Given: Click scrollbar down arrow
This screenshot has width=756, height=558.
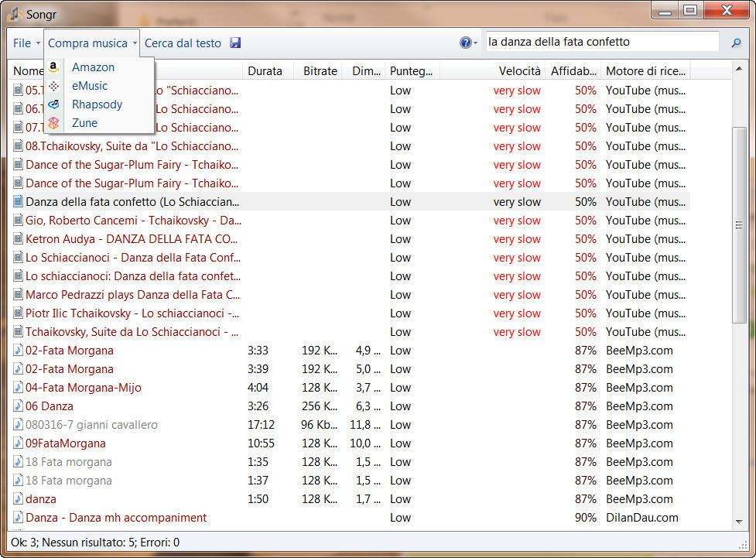Looking at the screenshot, I should click(739, 522).
